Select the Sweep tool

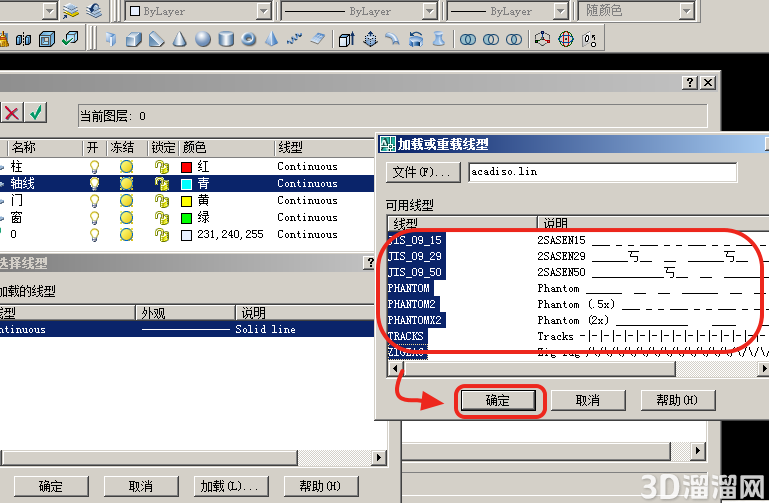[x=393, y=39]
